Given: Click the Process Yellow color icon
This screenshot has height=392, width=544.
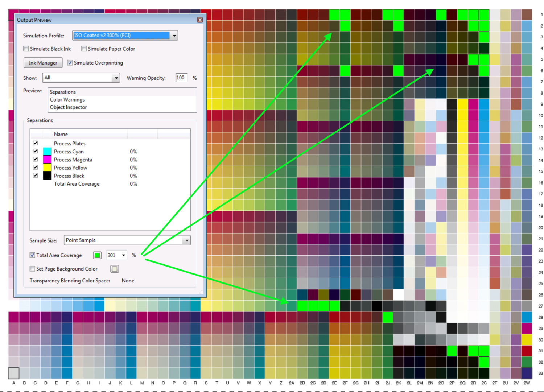Looking at the screenshot, I should 47,168.
